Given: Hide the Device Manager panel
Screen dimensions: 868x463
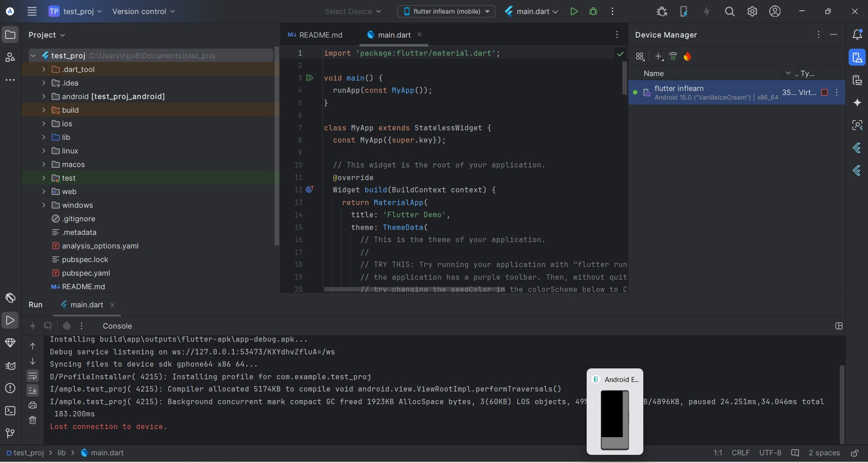Looking at the screenshot, I should tap(834, 35).
